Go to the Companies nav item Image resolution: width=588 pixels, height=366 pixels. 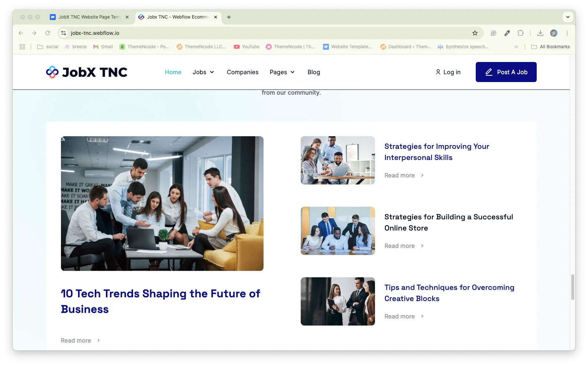coord(242,72)
